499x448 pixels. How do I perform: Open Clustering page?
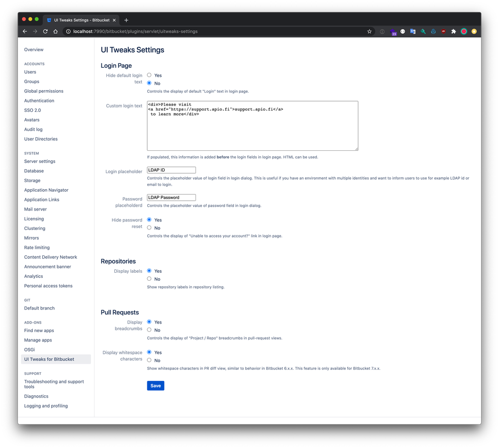35,228
